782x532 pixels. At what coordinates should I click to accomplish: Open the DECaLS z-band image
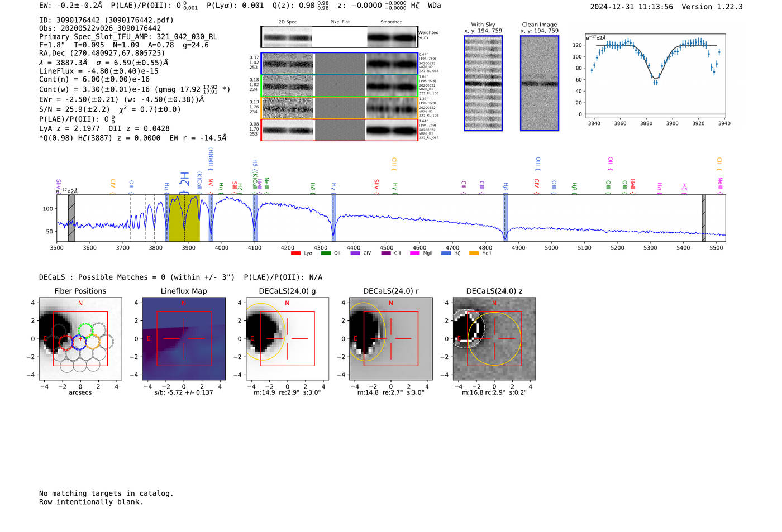[494, 339]
